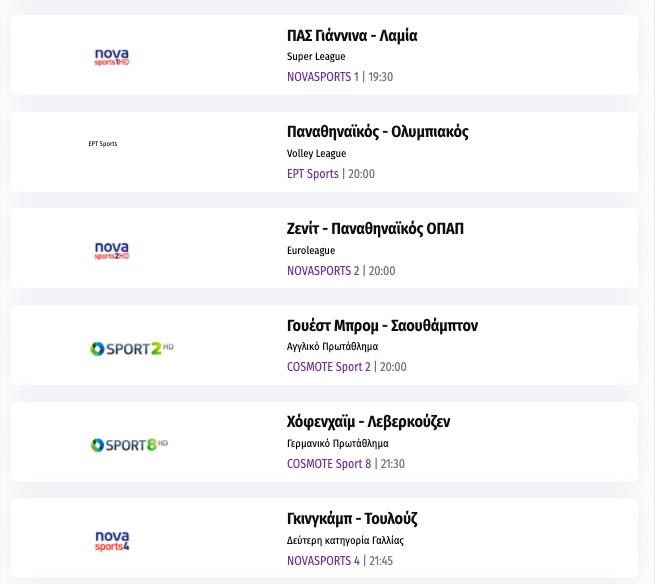Image resolution: width=655 pixels, height=584 pixels.
Task: Click the NOVASPORTS 2 channel link
Action: pos(322,271)
